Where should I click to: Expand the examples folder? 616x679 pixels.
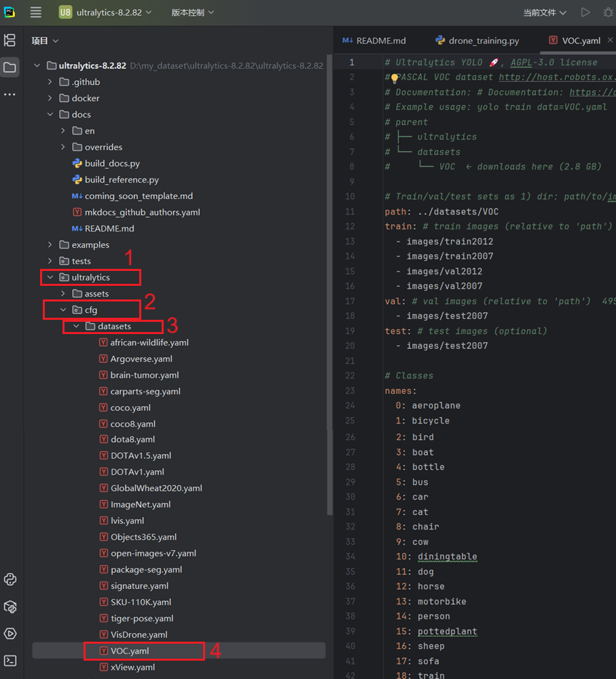(50, 244)
